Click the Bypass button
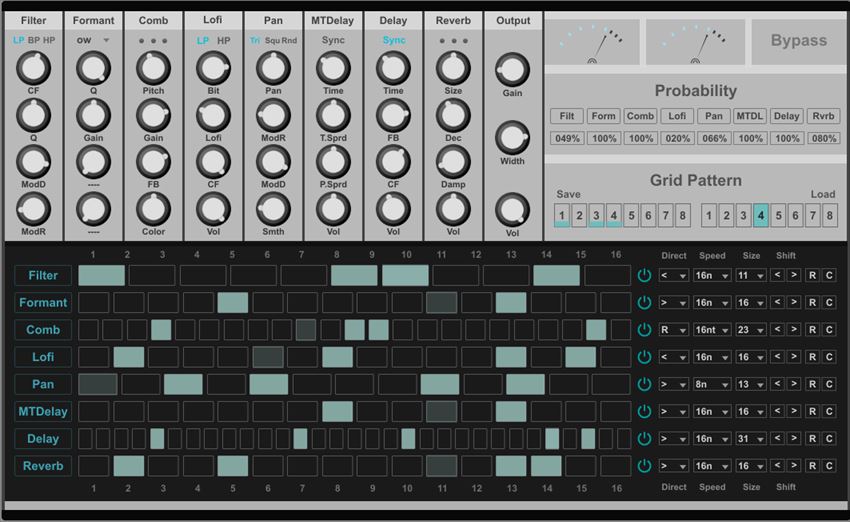Viewport: 850px width, 522px height. point(798,41)
